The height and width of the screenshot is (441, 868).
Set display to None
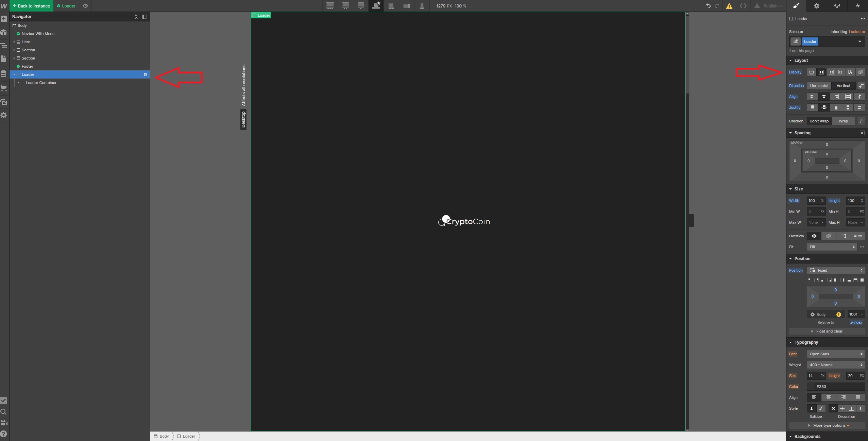pos(861,72)
